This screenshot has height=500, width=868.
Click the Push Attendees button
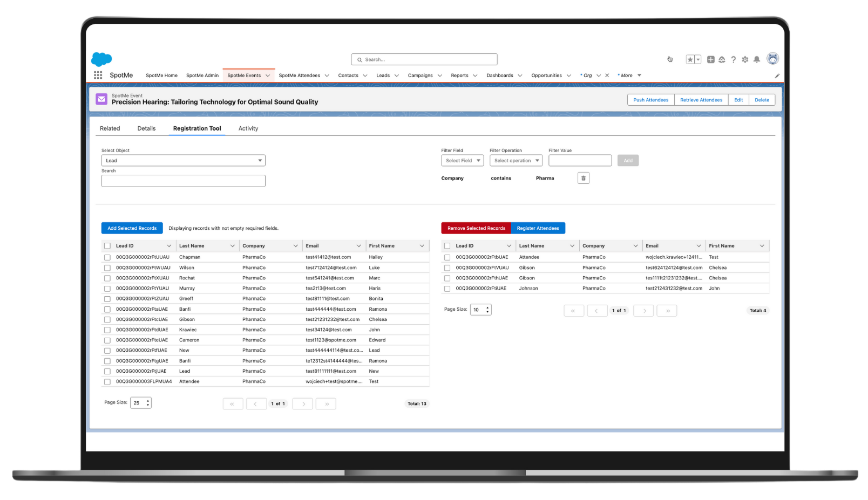coord(650,99)
